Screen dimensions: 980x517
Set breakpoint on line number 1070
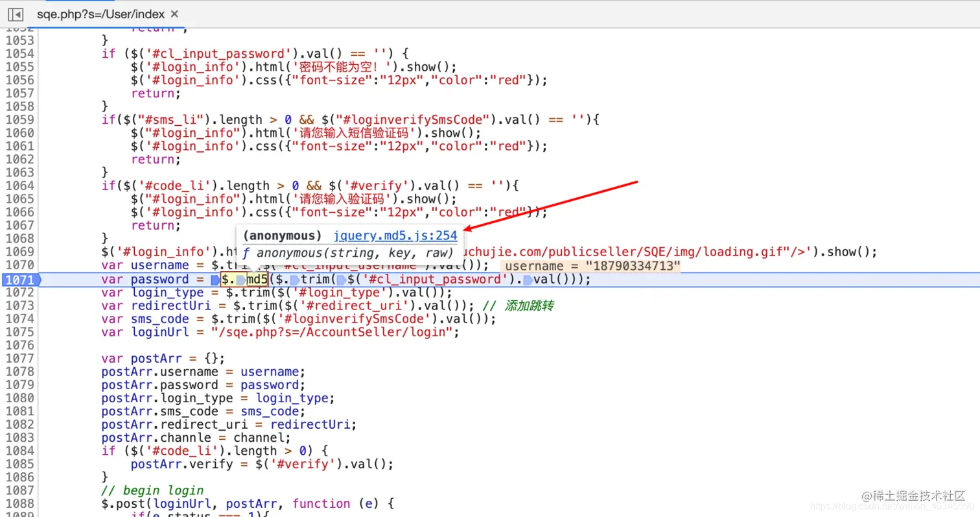[19, 265]
